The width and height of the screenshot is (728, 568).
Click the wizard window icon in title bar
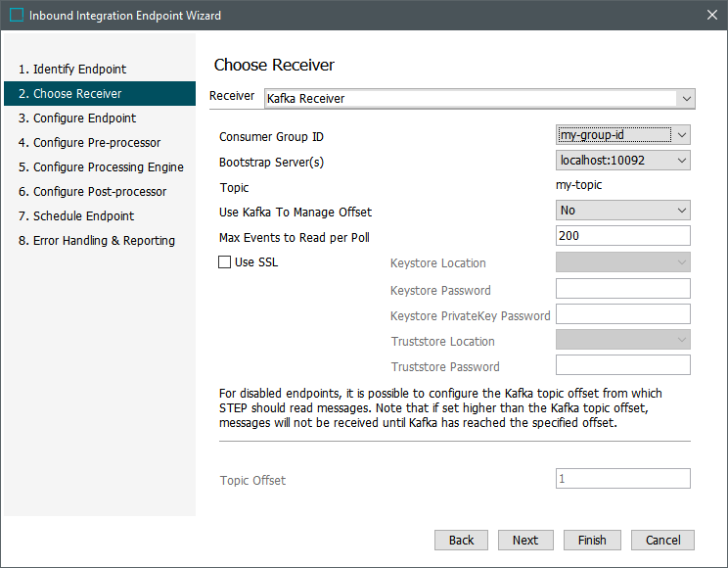pos(16,16)
